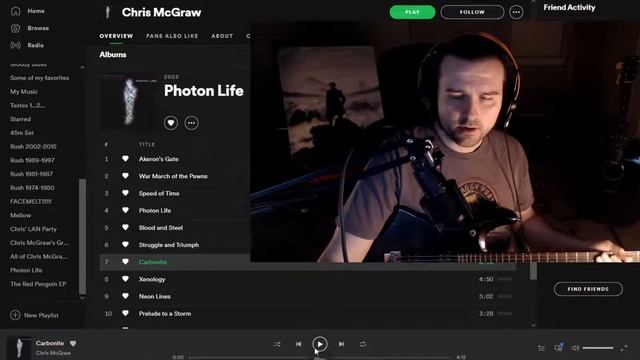
Task: Follow Chris McGraw artist
Action: pos(472,12)
